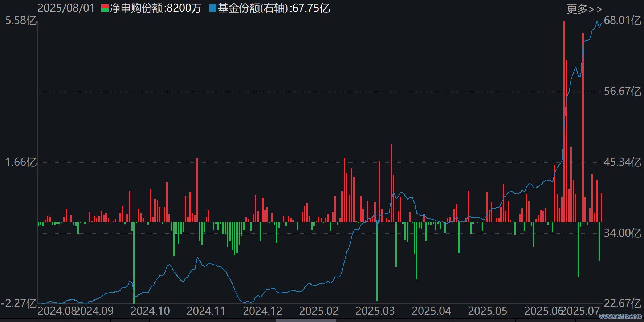Click right axis label 34.00亿
Viewport: 644px width, 322px height.
623,233
